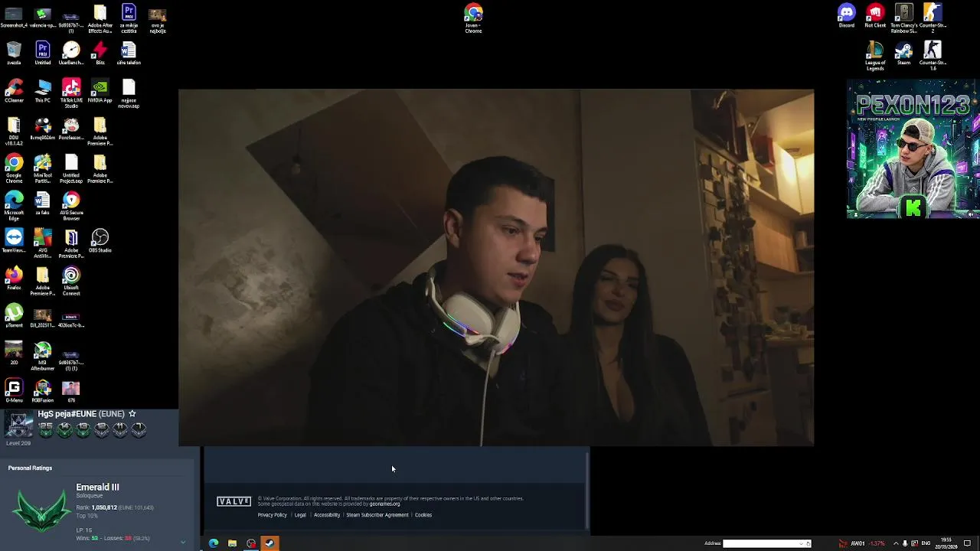The height and width of the screenshot is (551, 980).
Task: Open AVG Secure Browser shortcut
Action: (71, 206)
